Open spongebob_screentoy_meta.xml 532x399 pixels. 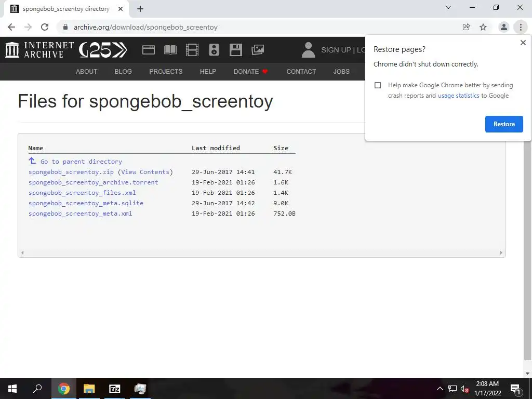(81, 214)
